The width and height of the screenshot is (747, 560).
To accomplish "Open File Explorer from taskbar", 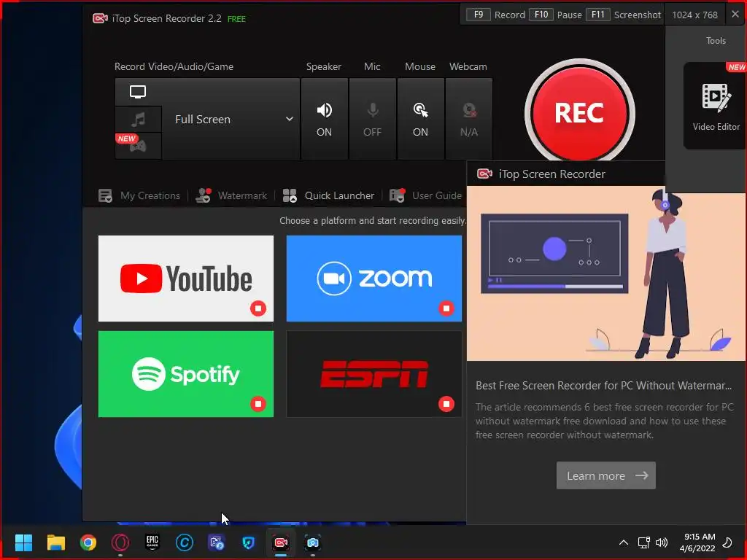I will pyautogui.click(x=55, y=542).
